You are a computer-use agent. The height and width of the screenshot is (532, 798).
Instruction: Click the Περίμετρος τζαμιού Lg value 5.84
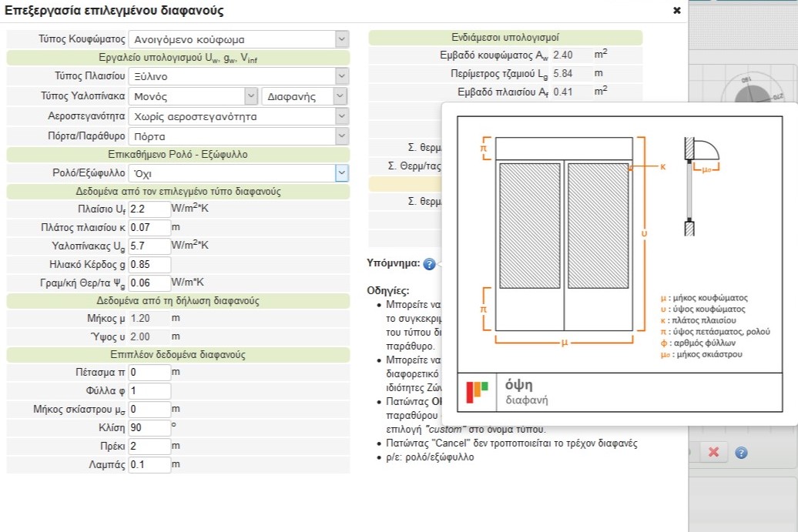coord(572,73)
